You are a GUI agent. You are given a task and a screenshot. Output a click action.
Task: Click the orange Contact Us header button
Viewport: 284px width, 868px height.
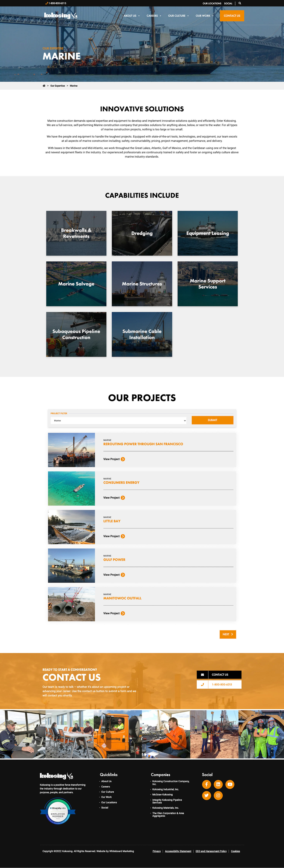(x=232, y=16)
